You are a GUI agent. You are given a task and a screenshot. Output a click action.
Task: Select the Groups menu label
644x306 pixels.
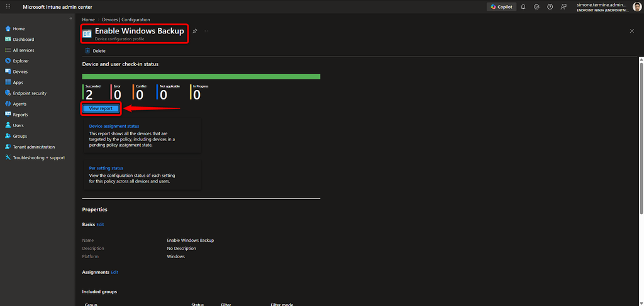click(x=19, y=136)
